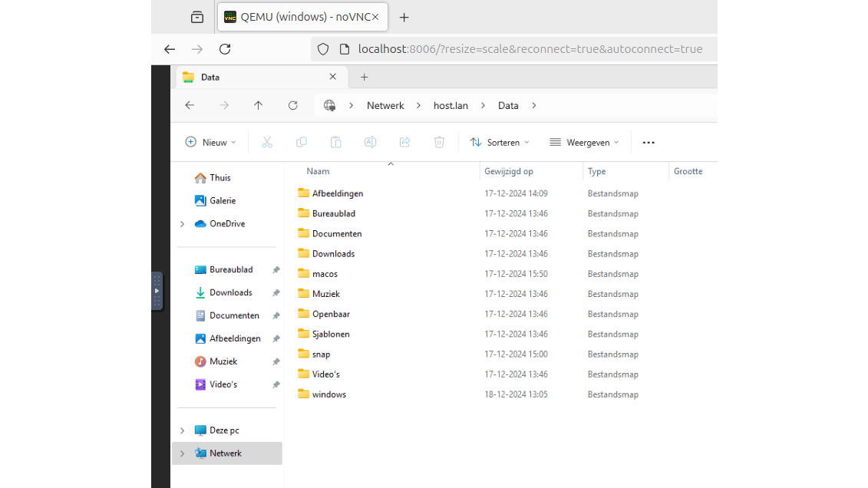Click Netwerk in the breadcrumb path

pyautogui.click(x=385, y=105)
